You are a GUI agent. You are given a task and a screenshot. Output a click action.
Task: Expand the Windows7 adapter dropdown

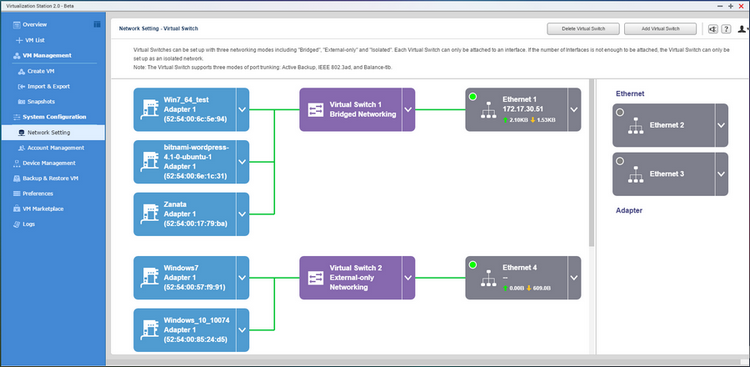[242, 278]
